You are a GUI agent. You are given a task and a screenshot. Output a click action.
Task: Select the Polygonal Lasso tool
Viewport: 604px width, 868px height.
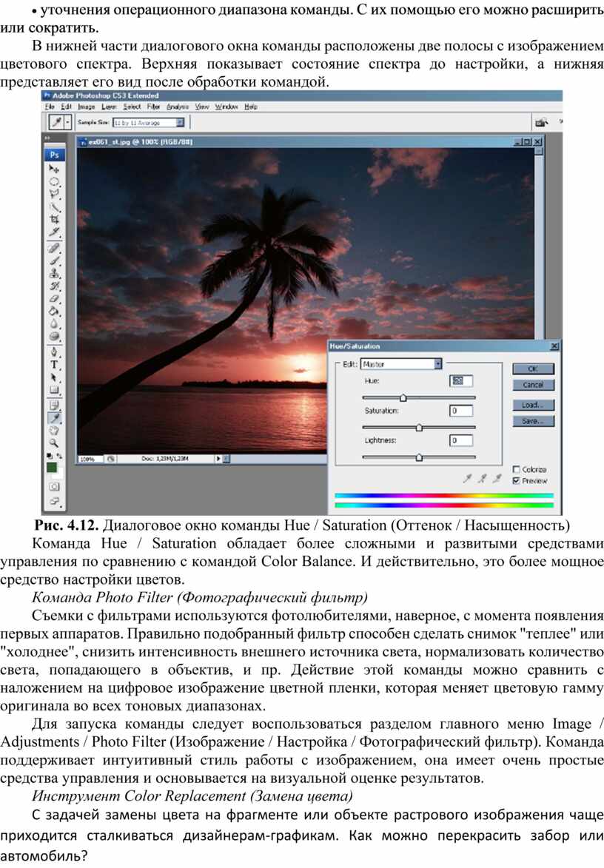coord(54,195)
